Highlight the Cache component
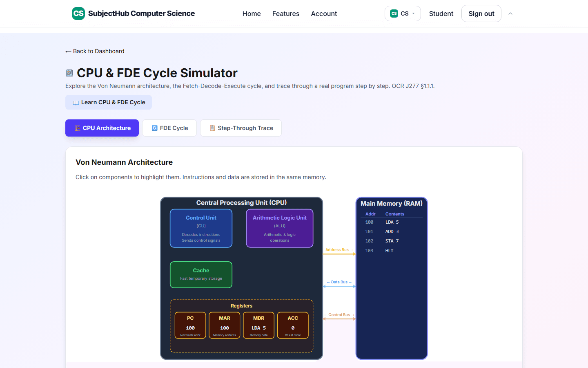The image size is (588, 368). click(x=201, y=275)
